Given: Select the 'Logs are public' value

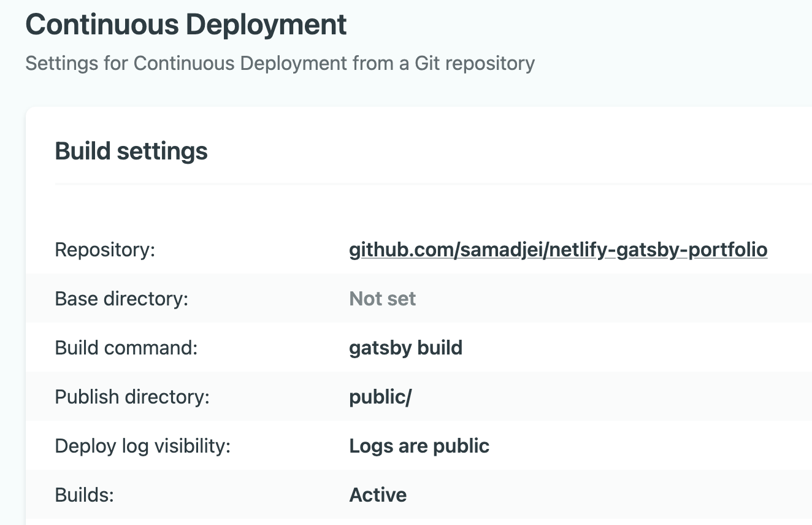Looking at the screenshot, I should pyautogui.click(x=419, y=446).
